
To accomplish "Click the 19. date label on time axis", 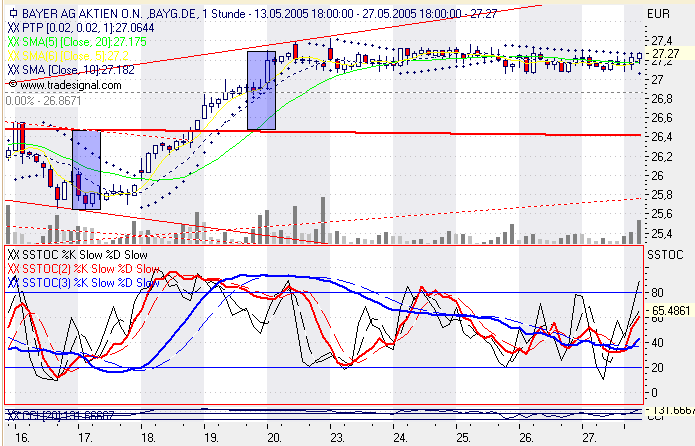I will click(211, 438).
